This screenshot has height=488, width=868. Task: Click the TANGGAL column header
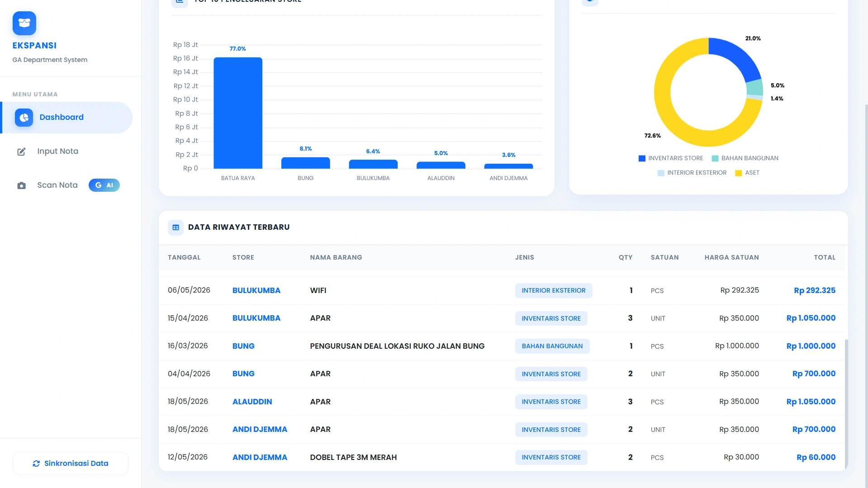tap(184, 257)
